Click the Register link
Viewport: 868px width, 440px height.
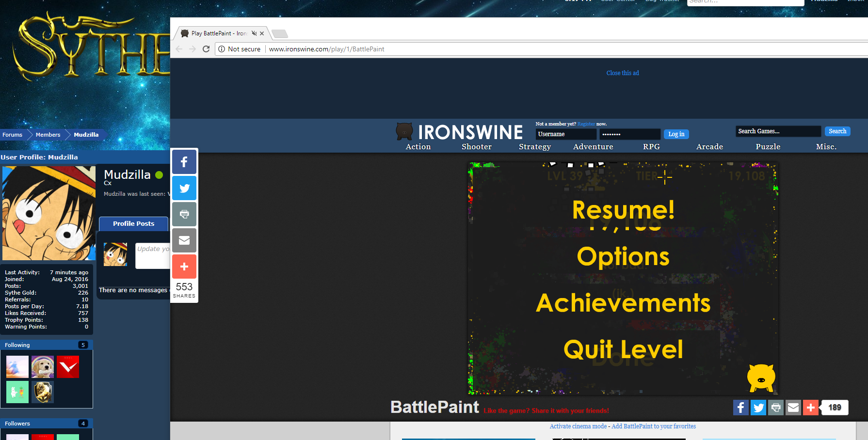(586, 124)
